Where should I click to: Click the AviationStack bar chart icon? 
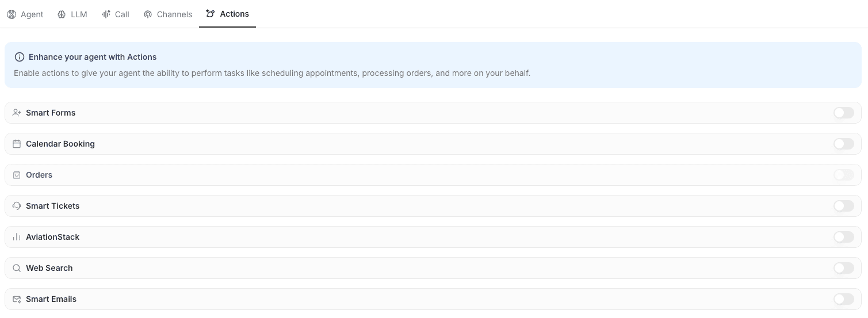[17, 237]
